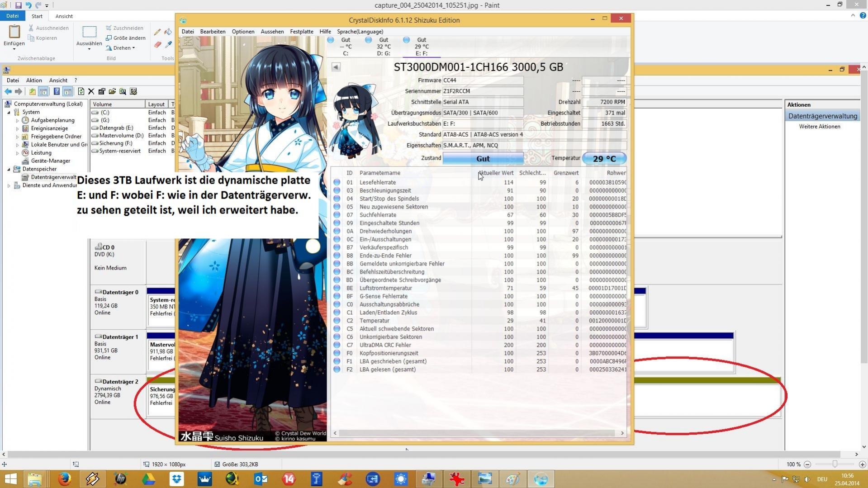Image resolution: width=868 pixels, height=488 pixels.
Task: Select the Color picker tool
Action: (168, 44)
